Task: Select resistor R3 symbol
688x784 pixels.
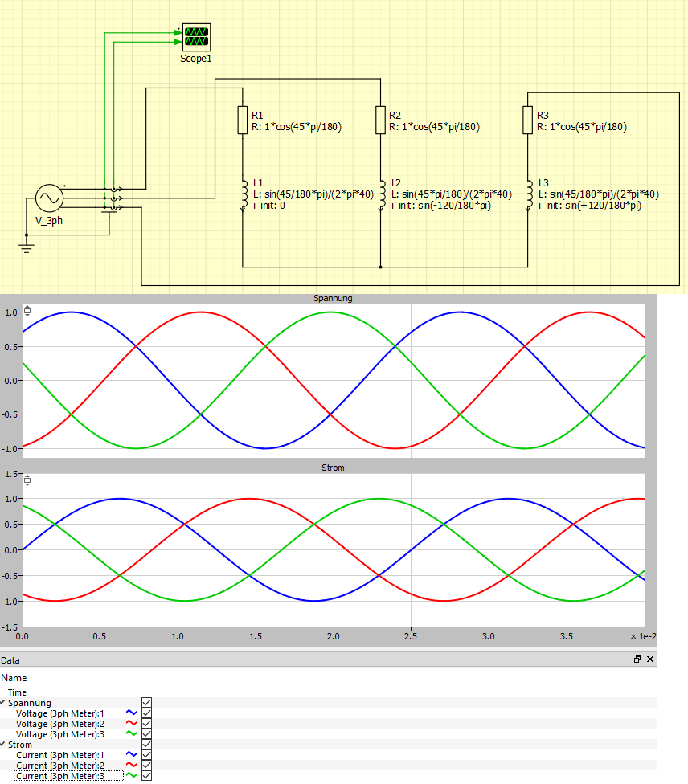Action: pos(527,120)
